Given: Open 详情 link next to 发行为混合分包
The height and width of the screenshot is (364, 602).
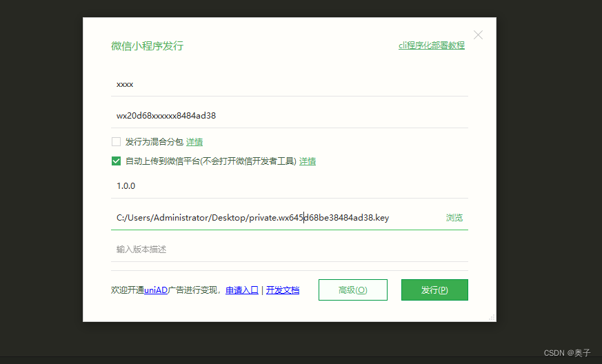Looking at the screenshot, I should tap(194, 142).
